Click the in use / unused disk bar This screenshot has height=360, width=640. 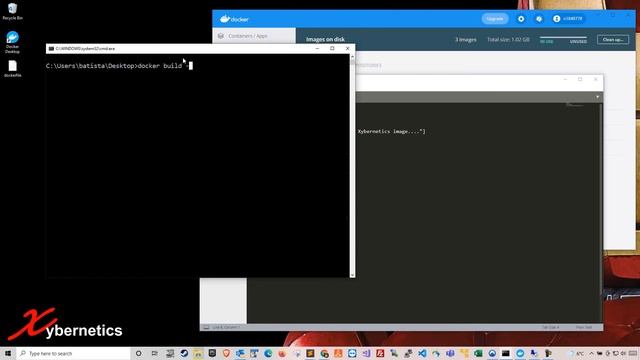click(563, 40)
